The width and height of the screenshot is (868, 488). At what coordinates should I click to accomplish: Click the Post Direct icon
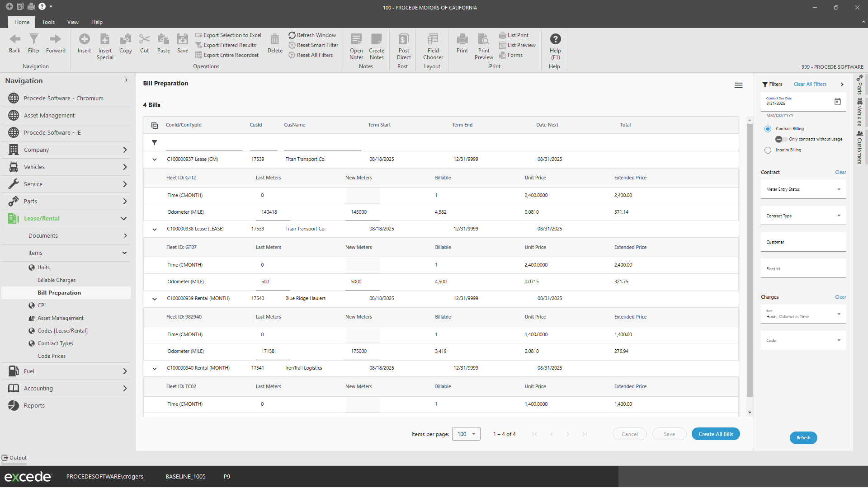pyautogui.click(x=403, y=39)
